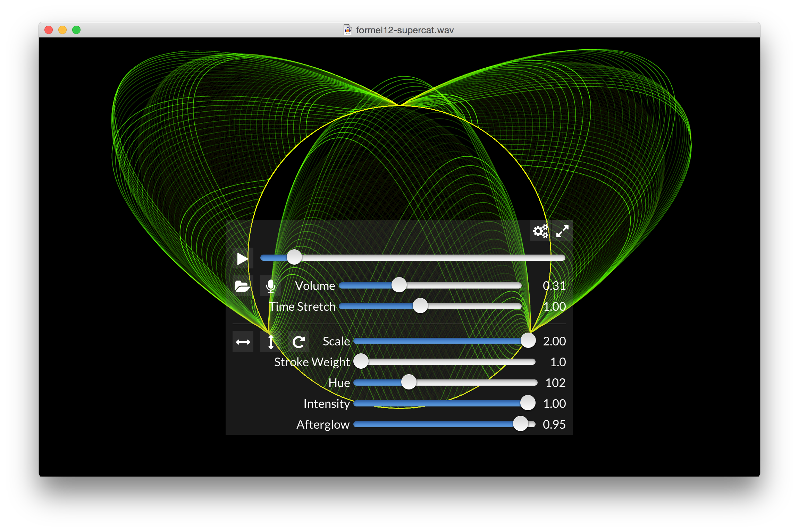Viewport: 799px width, 532px height.
Task: Click the formel12-supercat.wav window title
Action: (x=405, y=30)
